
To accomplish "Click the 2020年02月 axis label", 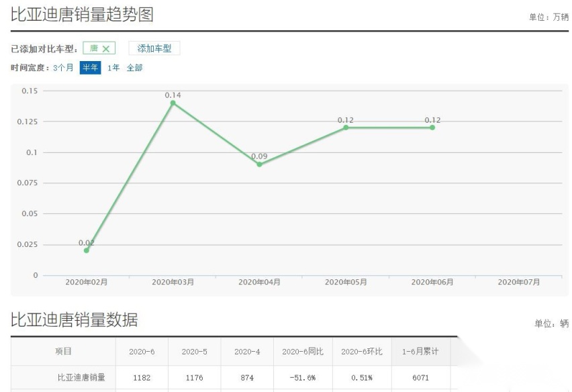I will click(x=87, y=282).
